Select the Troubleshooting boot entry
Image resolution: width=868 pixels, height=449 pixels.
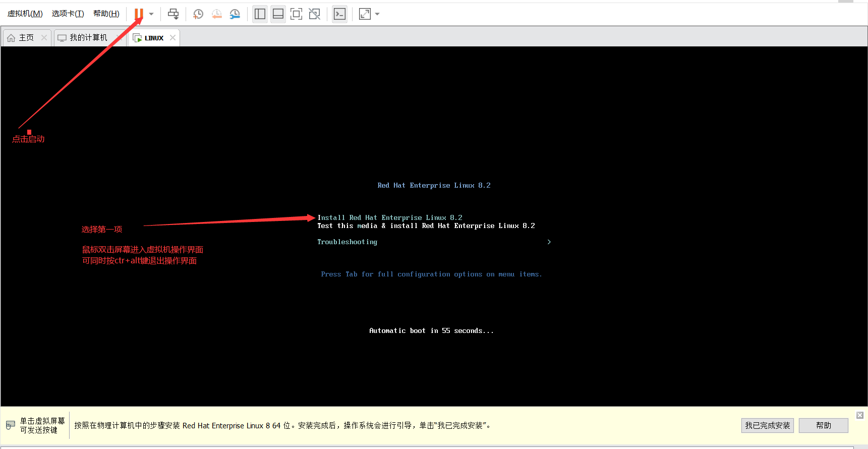[347, 242]
